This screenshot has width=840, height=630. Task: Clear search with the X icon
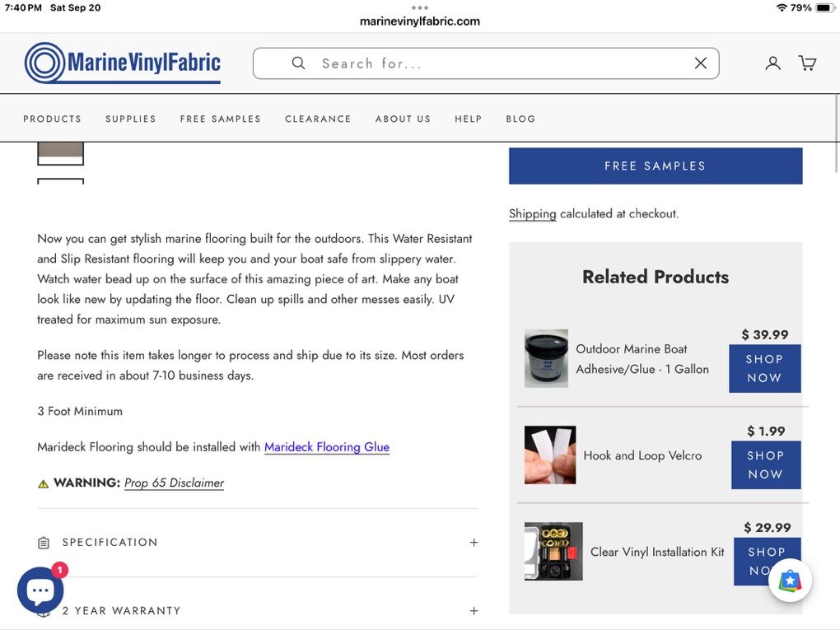pos(700,63)
